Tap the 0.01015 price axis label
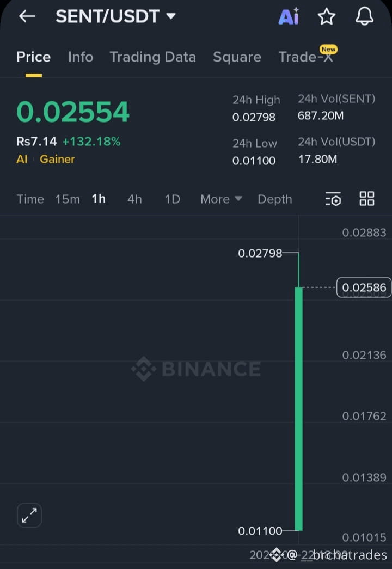 (364, 537)
